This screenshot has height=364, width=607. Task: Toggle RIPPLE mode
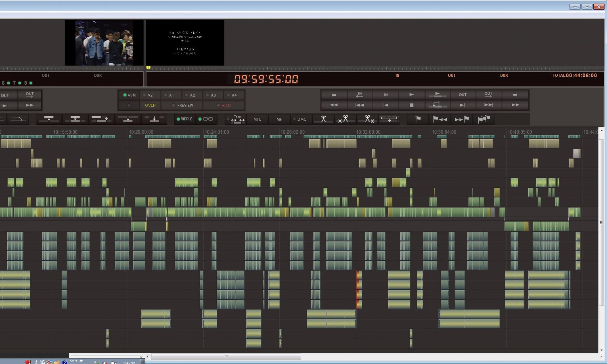click(x=185, y=119)
